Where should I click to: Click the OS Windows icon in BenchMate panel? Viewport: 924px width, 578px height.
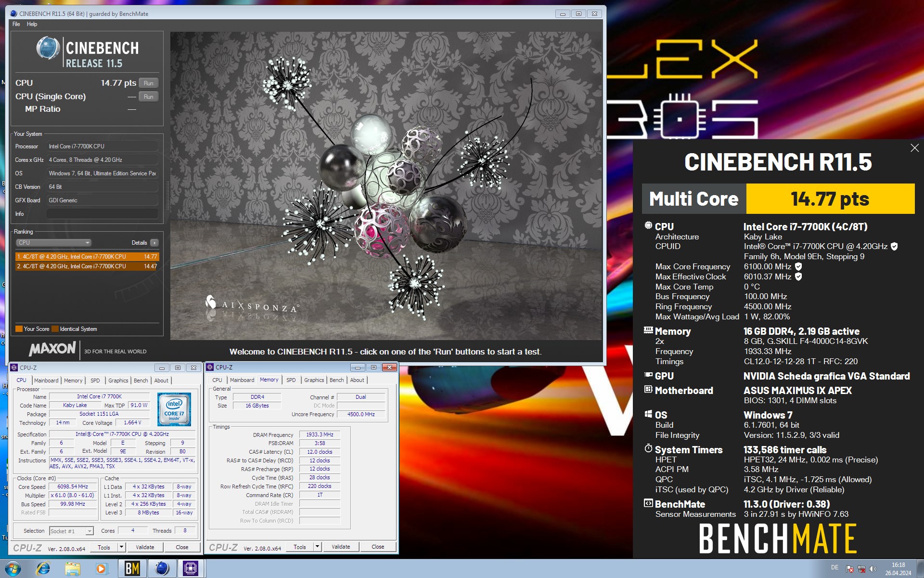(x=648, y=414)
